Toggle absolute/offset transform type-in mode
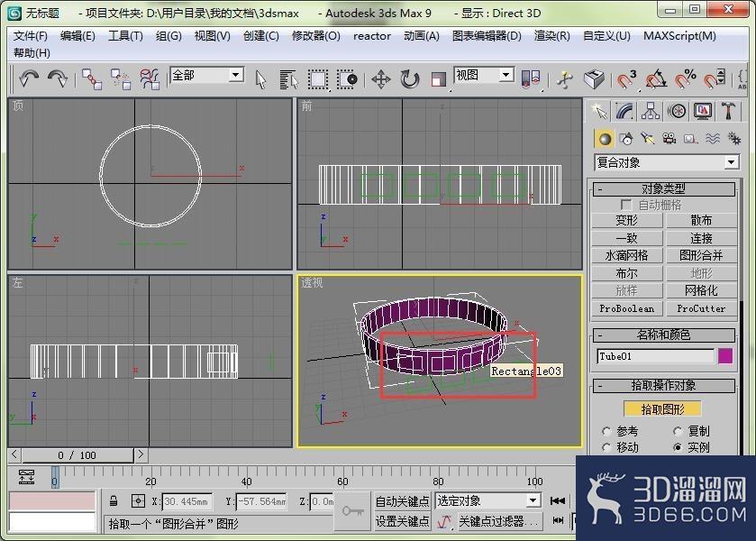This screenshot has width=756, height=541. tap(139, 501)
